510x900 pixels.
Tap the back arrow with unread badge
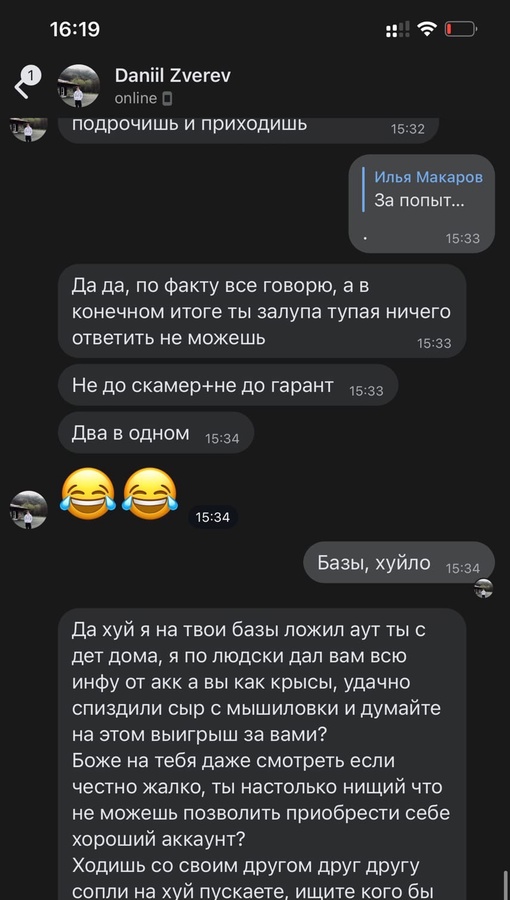(25, 83)
